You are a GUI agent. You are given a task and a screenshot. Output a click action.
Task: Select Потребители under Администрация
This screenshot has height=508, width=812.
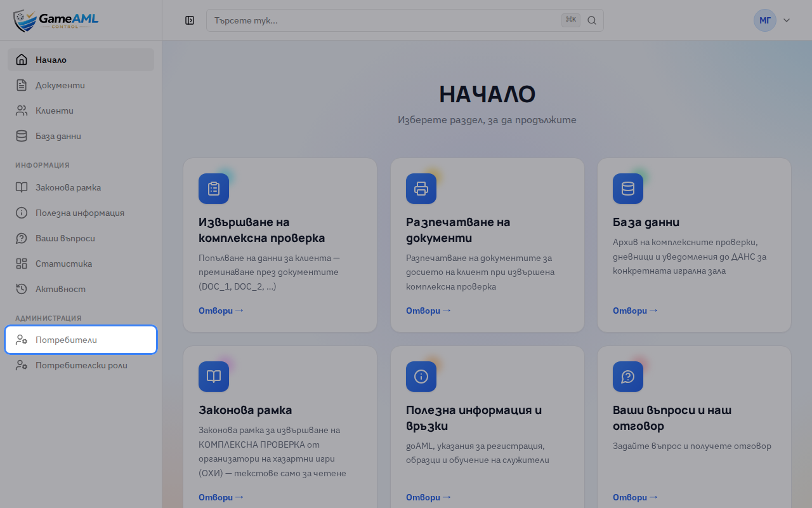[x=81, y=340]
